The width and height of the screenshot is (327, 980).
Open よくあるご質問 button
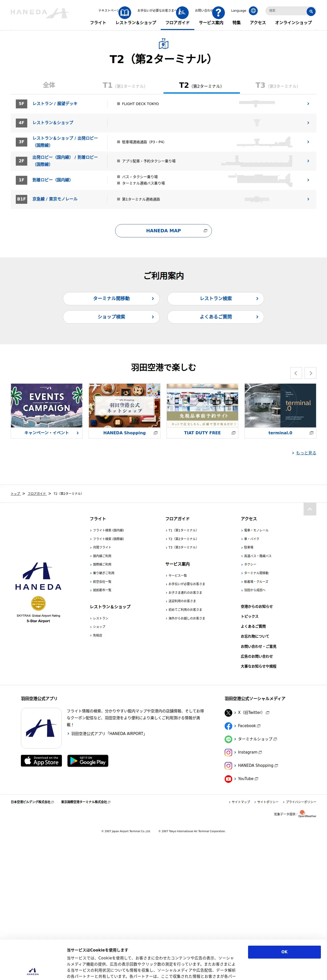215,317
